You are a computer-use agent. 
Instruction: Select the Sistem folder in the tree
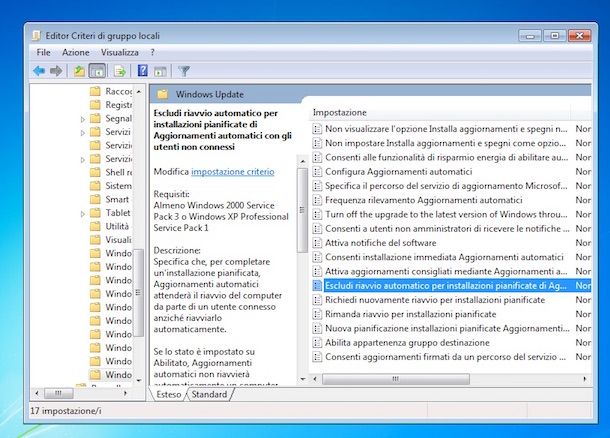(119, 186)
